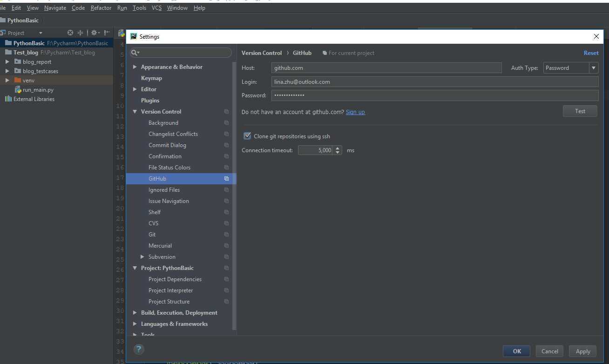Open the Project view selector dropdown
The height and width of the screenshot is (364, 609).
[x=41, y=33]
